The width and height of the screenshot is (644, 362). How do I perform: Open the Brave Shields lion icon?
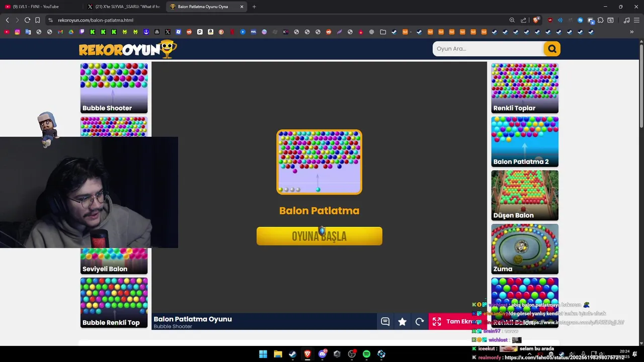point(536,20)
